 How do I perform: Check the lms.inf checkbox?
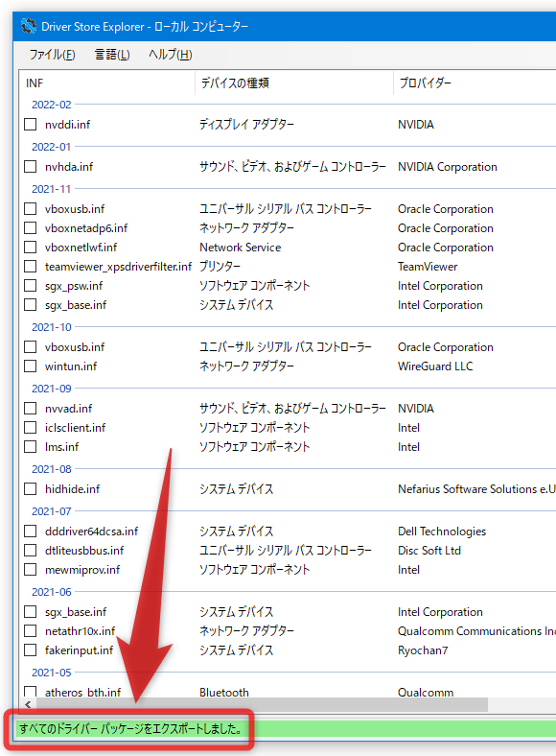pos(31,447)
